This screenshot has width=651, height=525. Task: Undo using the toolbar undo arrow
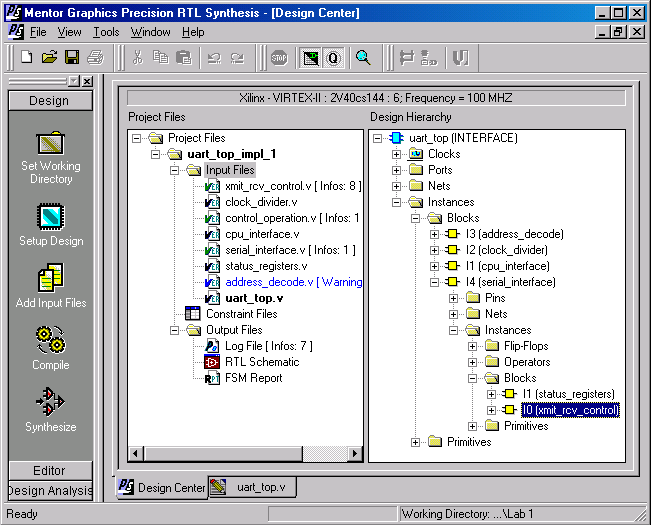(214, 58)
